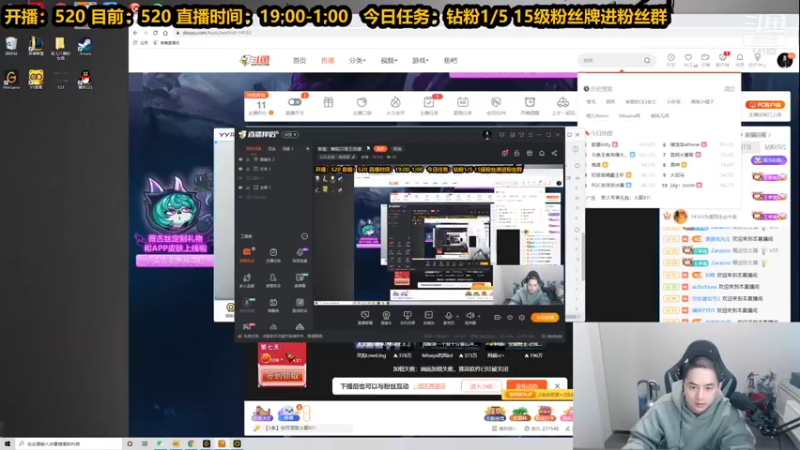
Task: Click the orange live status pill in stream title bar
Action: tap(380, 148)
